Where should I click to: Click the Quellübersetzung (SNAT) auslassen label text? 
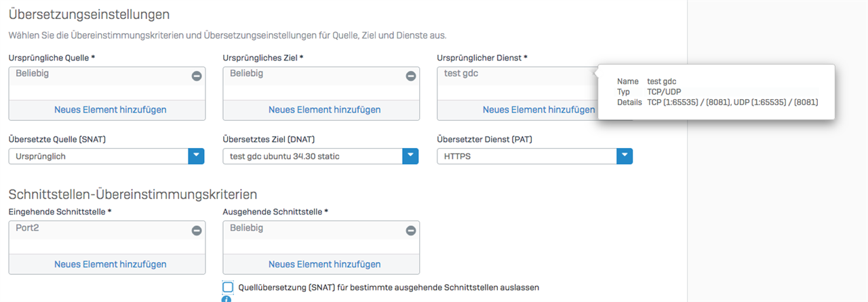click(x=389, y=287)
